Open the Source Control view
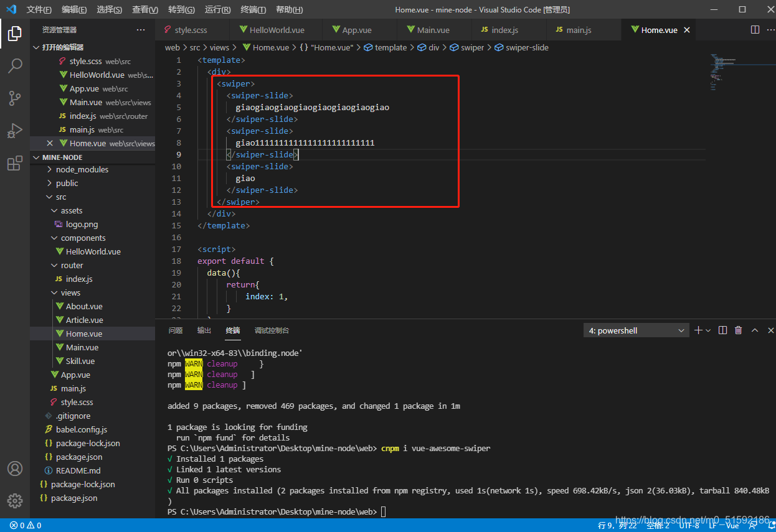This screenshot has width=776, height=532. coord(15,98)
